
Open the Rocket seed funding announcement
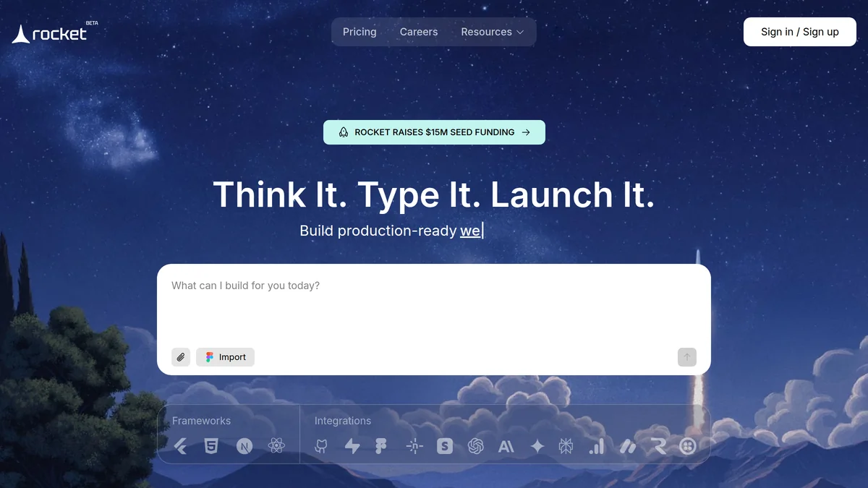tap(434, 132)
